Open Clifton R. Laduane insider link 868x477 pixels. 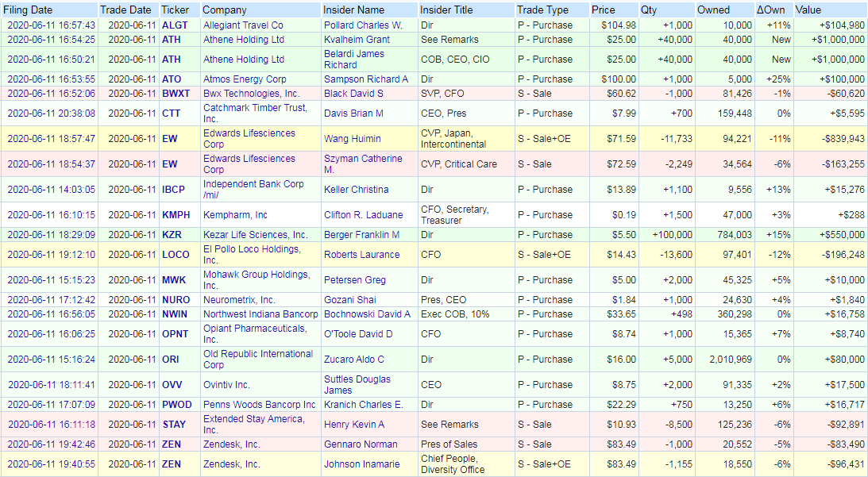363,215
